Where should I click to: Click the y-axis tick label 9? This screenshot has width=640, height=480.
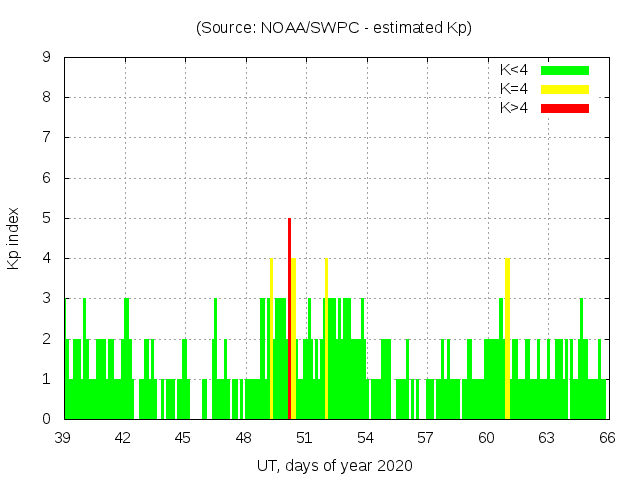pyautogui.click(x=46, y=58)
